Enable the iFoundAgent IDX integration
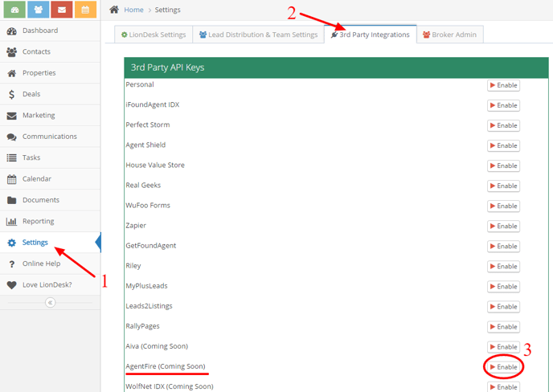The width and height of the screenshot is (553, 392). point(503,105)
